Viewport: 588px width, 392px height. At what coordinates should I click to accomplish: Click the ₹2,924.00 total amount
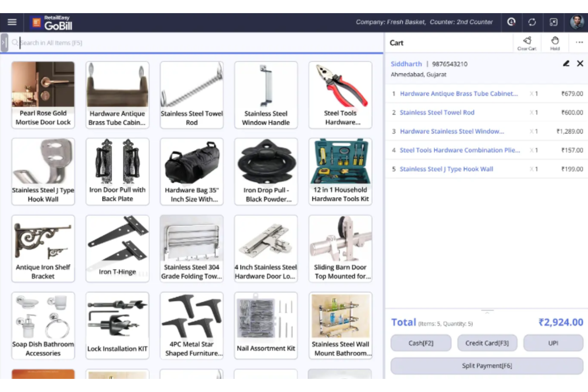click(x=561, y=322)
